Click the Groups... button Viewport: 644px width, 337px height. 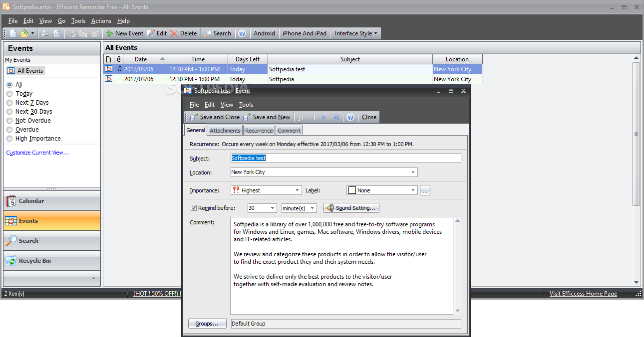pyautogui.click(x=207, y=324)
